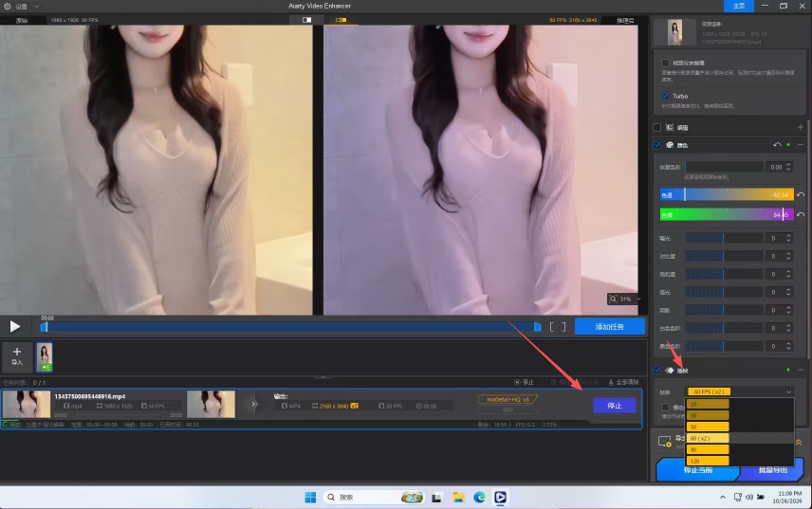Step the saturation value spinner, third row
Screen dimensions: 812x509
(x=788, y=274)
